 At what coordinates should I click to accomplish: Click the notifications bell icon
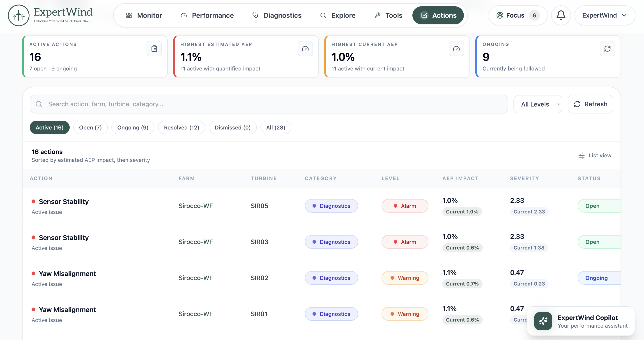coord(561,15)
